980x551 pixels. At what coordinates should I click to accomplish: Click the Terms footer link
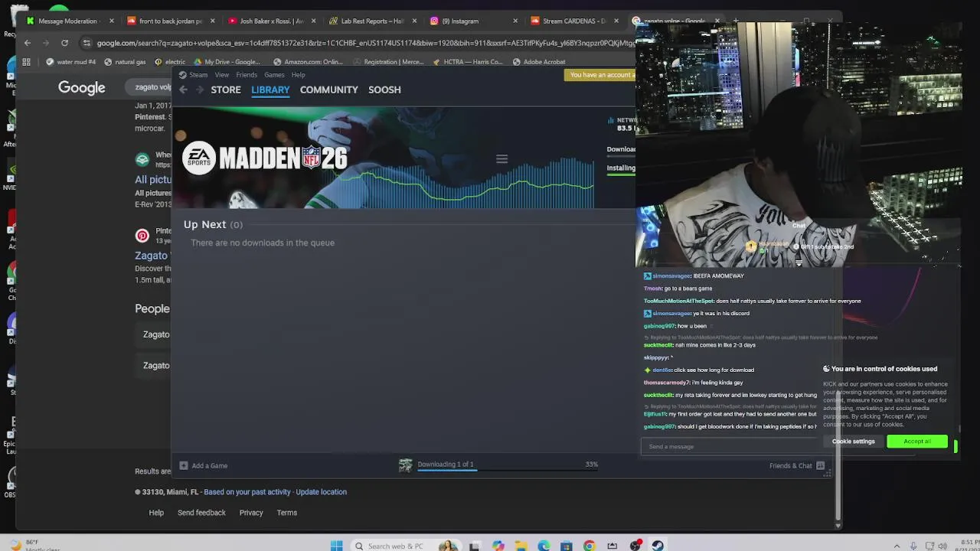tap(287, 513)
